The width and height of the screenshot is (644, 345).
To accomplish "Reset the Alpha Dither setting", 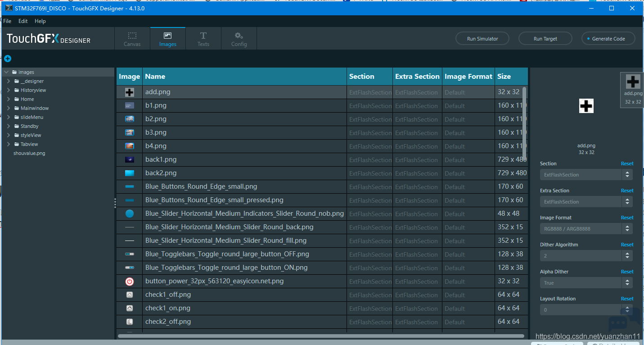I will pyautogui.click(x=627, y=272).
